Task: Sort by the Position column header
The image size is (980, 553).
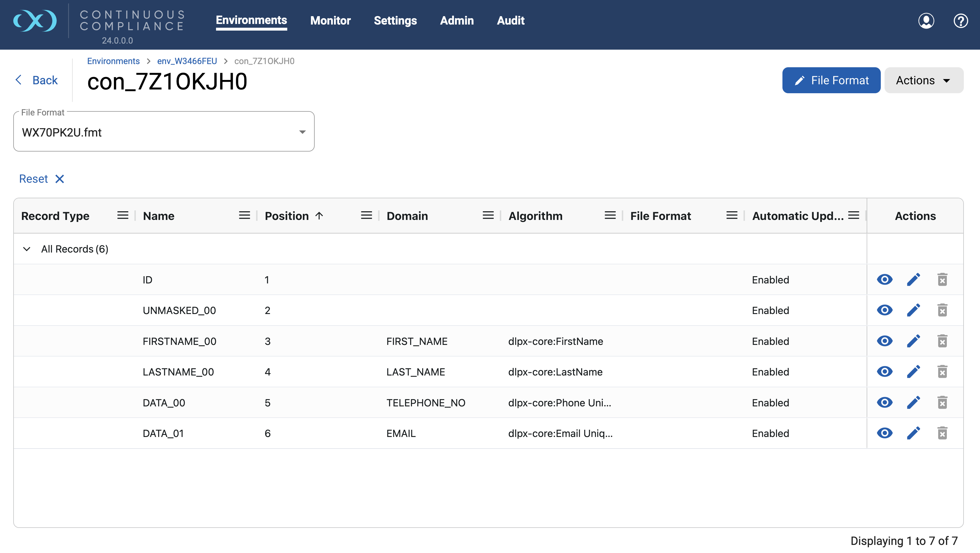Action: point(286,216)
